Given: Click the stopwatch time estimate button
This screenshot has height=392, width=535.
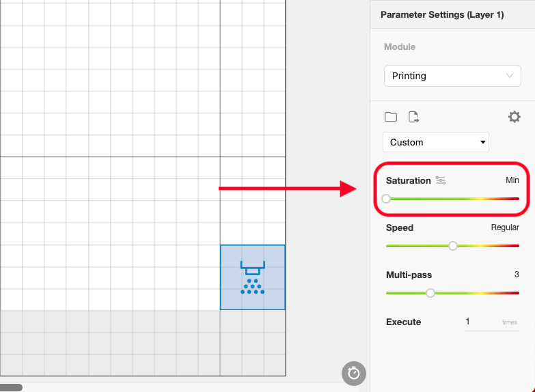Looking at the screenshot, I should (x=354, y=374).
